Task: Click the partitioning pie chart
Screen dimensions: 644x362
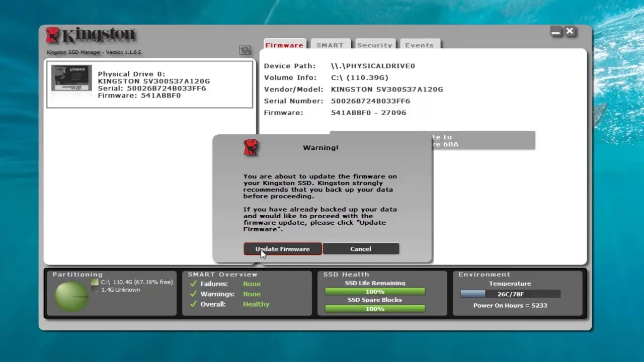Action: [x=71, y=296]
